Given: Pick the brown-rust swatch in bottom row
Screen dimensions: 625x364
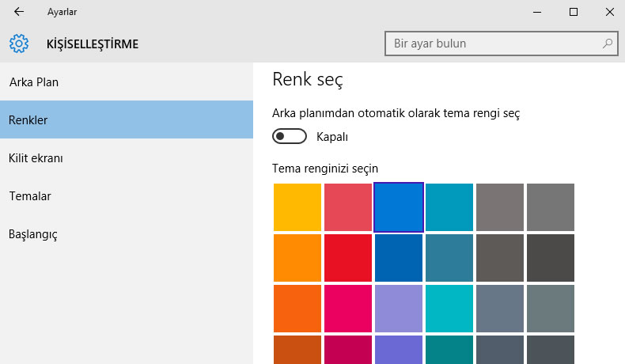Looking at the screenshot, I should click(x=297, y=350).
